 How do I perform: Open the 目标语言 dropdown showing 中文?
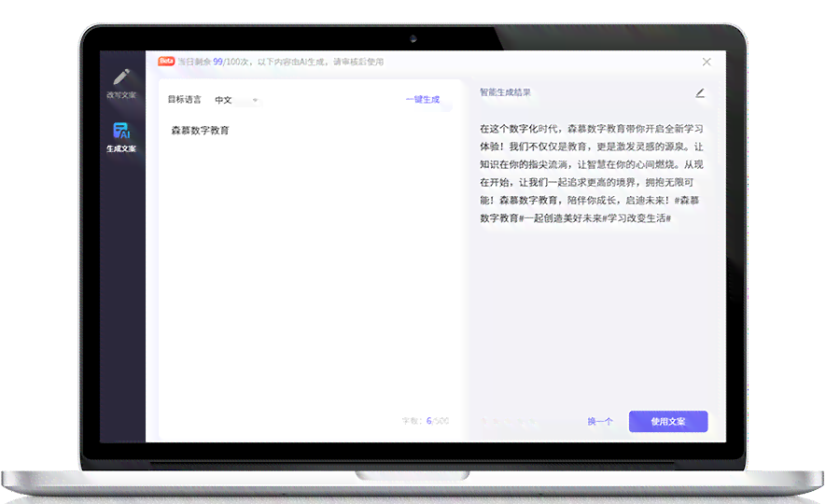pos(236,100)
